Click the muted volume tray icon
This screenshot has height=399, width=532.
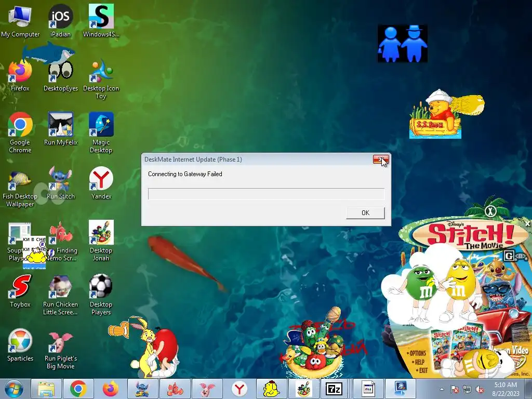coord(480,389)
